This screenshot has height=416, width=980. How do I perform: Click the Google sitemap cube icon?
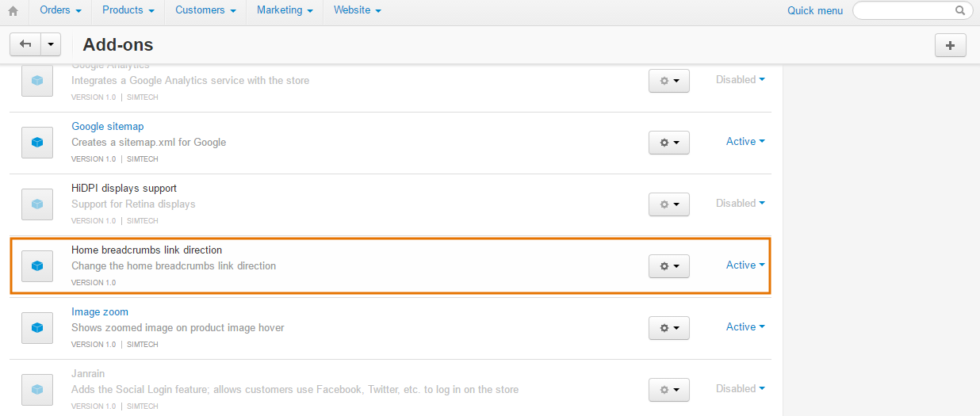coord(37,143)
